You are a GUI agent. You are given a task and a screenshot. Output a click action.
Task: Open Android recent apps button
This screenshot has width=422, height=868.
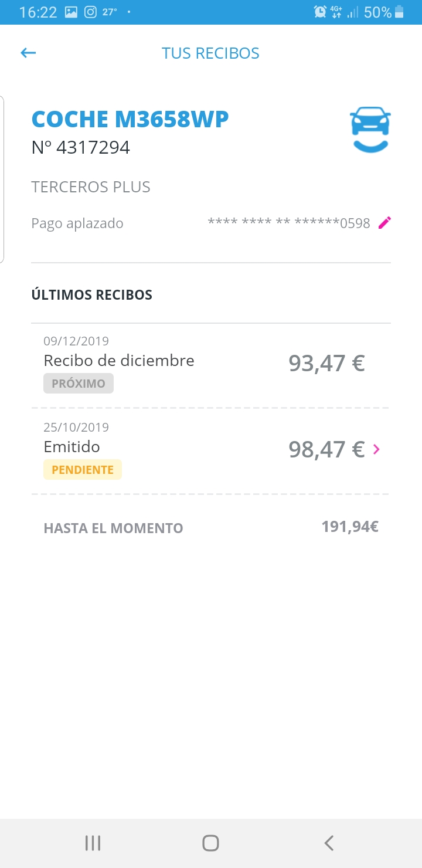[93, 843]
